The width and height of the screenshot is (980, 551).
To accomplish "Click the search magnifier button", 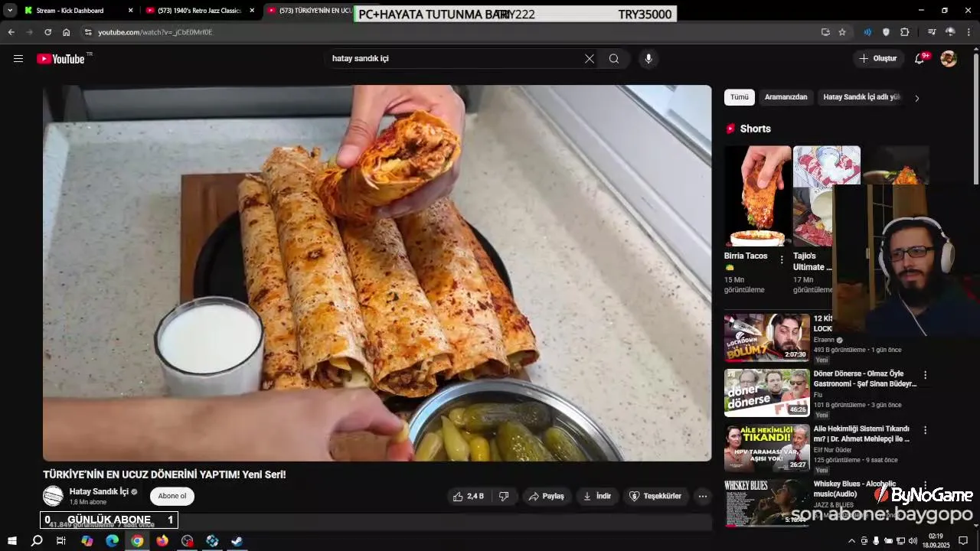I will 614,59.
